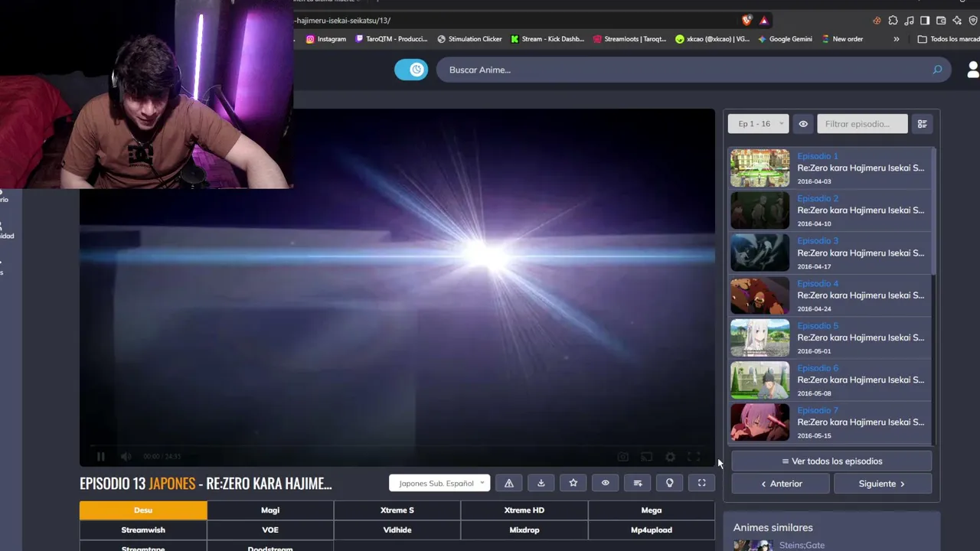980x551 pixels.
Task: Select the Xtreme HD server tab
Action: (524, 510)
